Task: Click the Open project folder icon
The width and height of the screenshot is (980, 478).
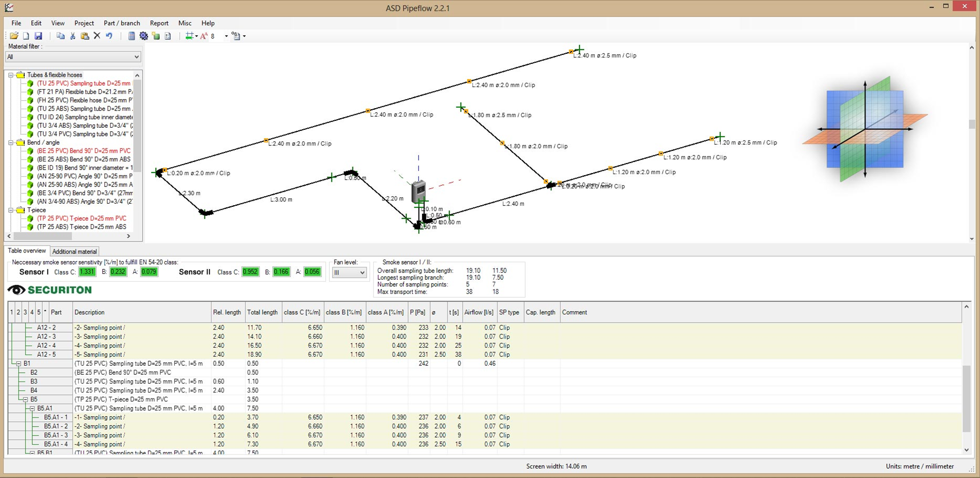Action: pyautogui.click(x=14, y=36)
